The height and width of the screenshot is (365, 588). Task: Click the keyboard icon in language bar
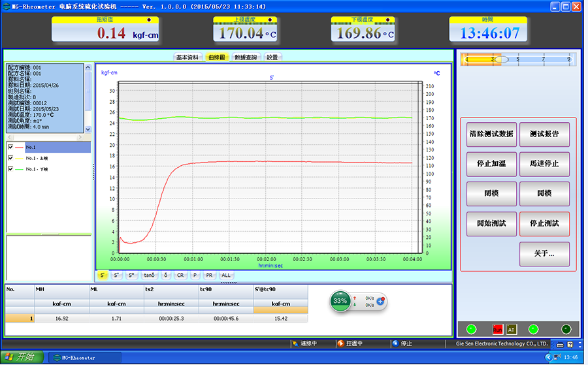click(559, 344)
